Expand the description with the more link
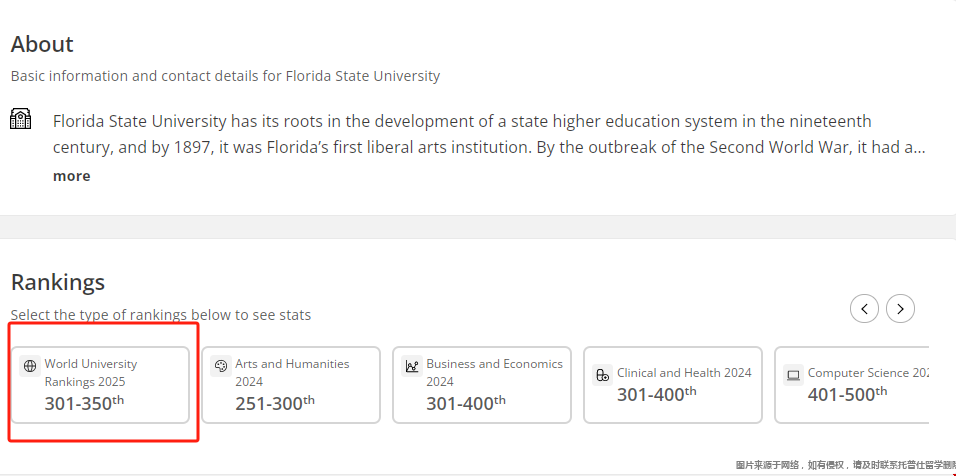The height and width of the screenshot is (476, 956). [71, 176]
